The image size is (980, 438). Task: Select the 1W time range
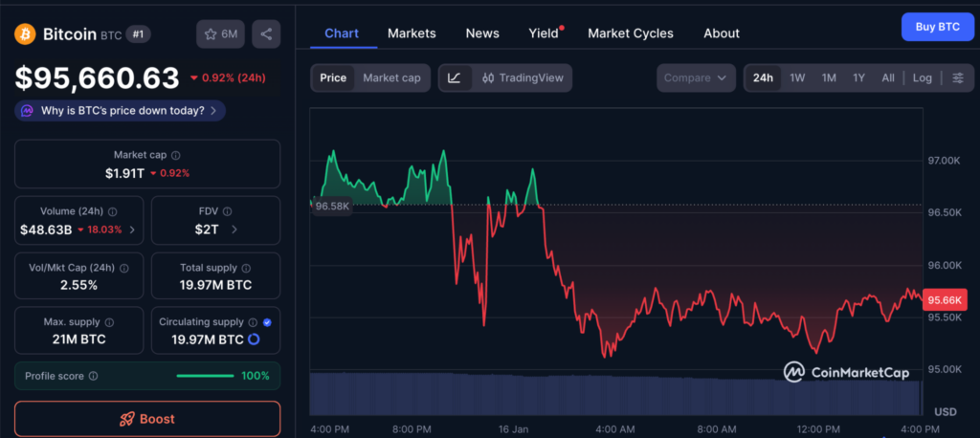coord(797,77)
